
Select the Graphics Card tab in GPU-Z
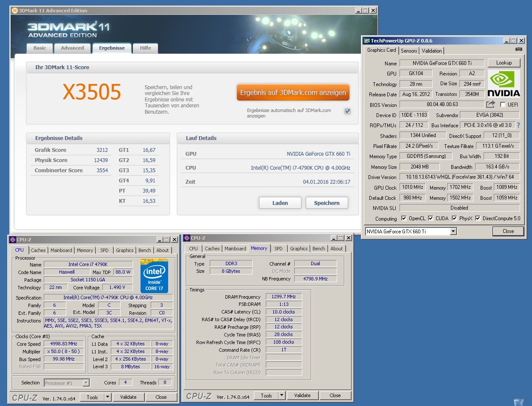[381, 50]
